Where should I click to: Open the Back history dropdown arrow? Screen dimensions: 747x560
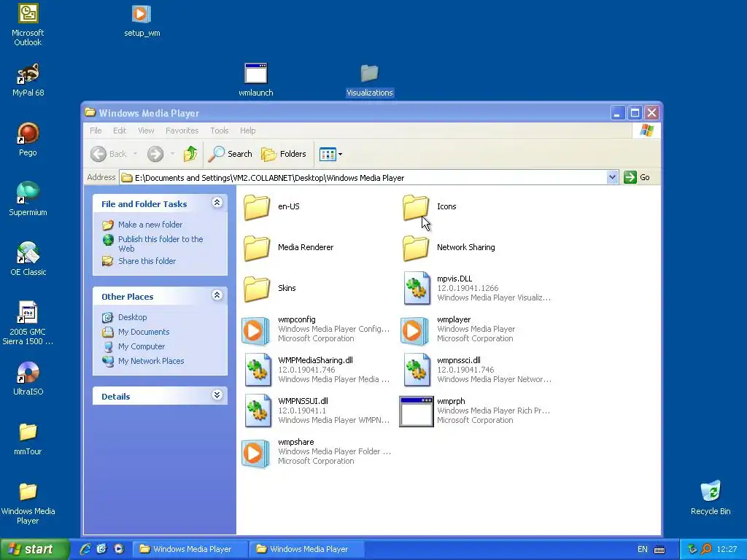[x=135, y=154]
